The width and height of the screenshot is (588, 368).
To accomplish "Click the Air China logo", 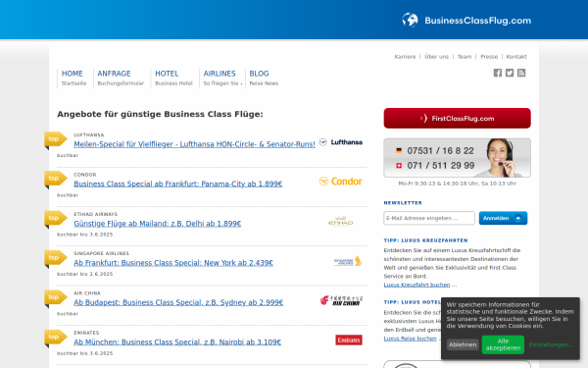I will coord(341,300).
